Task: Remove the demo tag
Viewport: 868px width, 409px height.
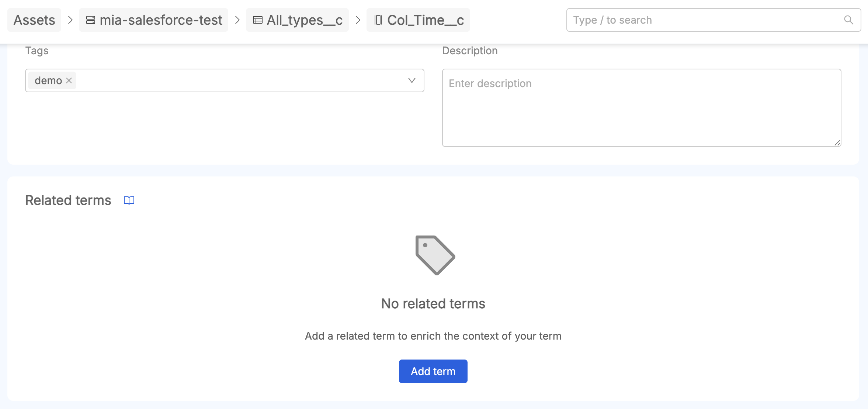Action: [x=69, y=80]
